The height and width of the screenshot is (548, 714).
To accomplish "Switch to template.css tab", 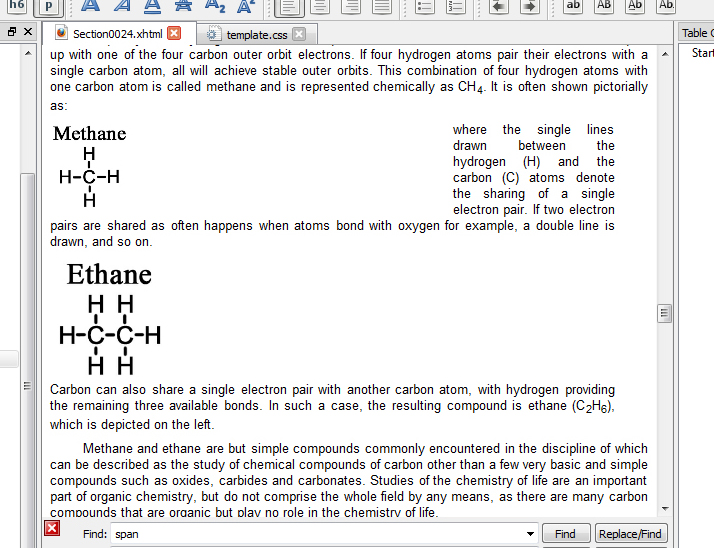I will (x=257, y=35).
